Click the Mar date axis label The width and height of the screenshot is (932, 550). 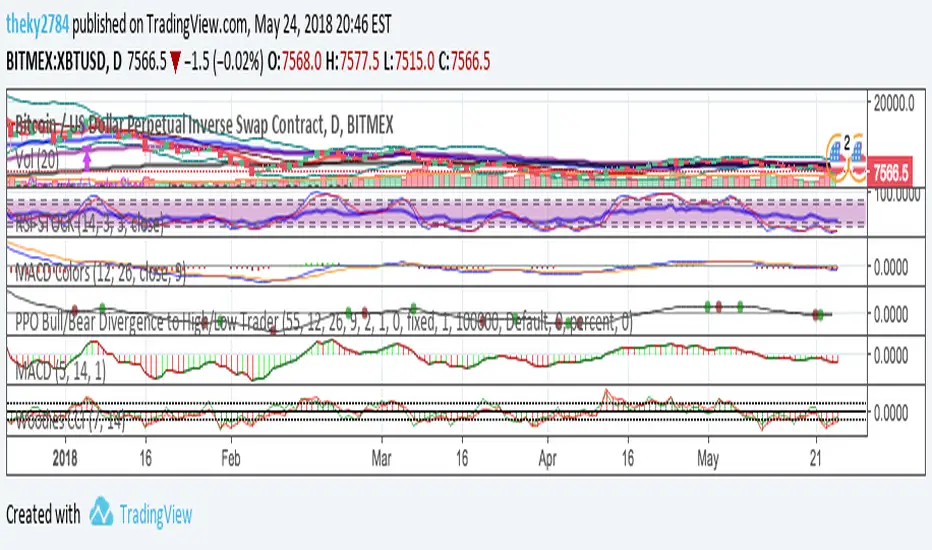[x=381, y=458]
